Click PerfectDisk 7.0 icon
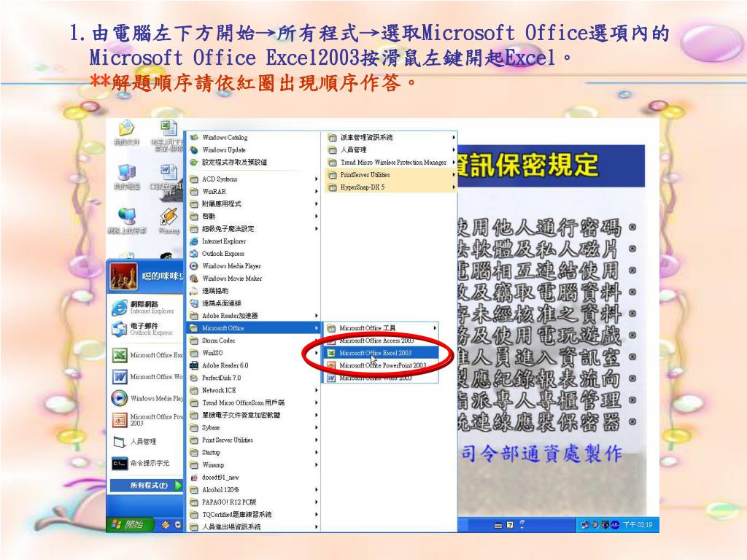This screenshot has width=747, height=560. pos(194,378)
